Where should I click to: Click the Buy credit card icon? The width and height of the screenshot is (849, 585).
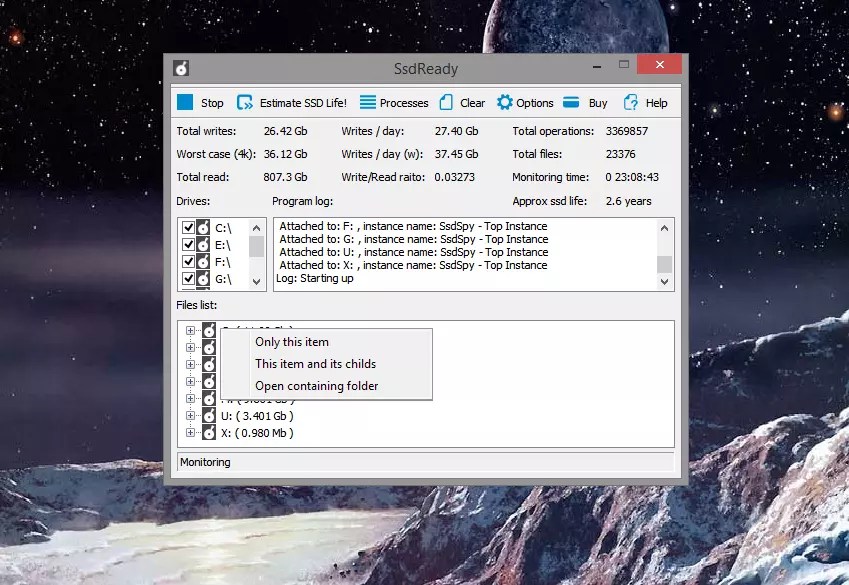[x=571, y=102]
